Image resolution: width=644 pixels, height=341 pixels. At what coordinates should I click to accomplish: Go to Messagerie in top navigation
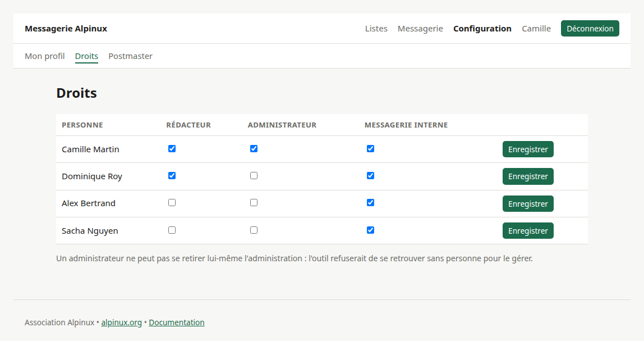tap(420, 29)
